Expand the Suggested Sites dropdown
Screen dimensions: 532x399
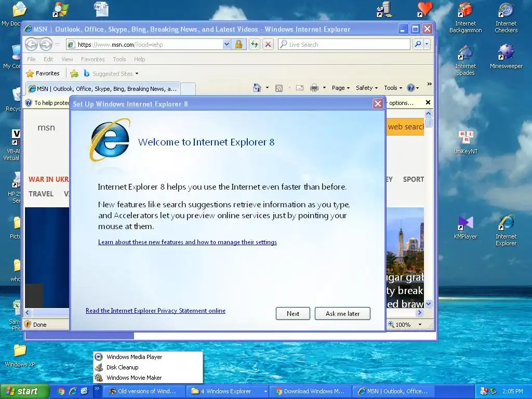click(137, 74)
